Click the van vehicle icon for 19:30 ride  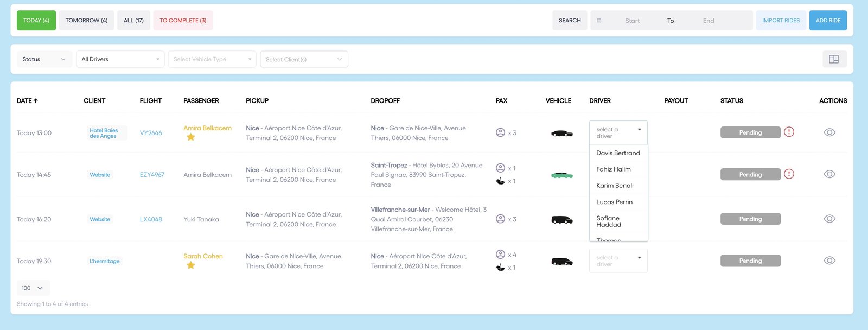coord(562,261)
